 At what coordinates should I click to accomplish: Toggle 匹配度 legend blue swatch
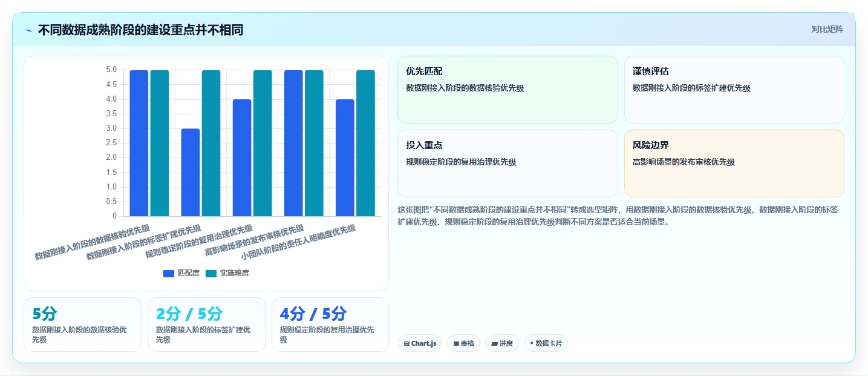[169, 274]
